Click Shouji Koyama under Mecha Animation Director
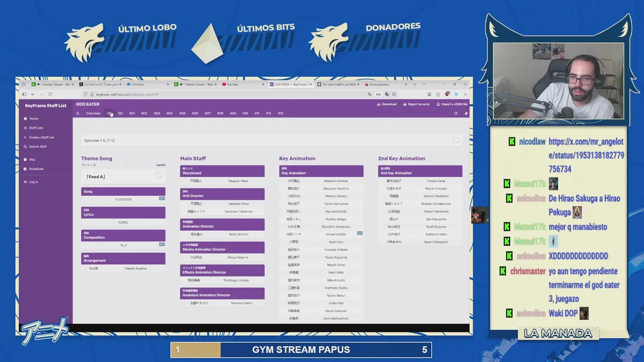The width and height of the screenshot is (644, 362). [x=238, y=257]
